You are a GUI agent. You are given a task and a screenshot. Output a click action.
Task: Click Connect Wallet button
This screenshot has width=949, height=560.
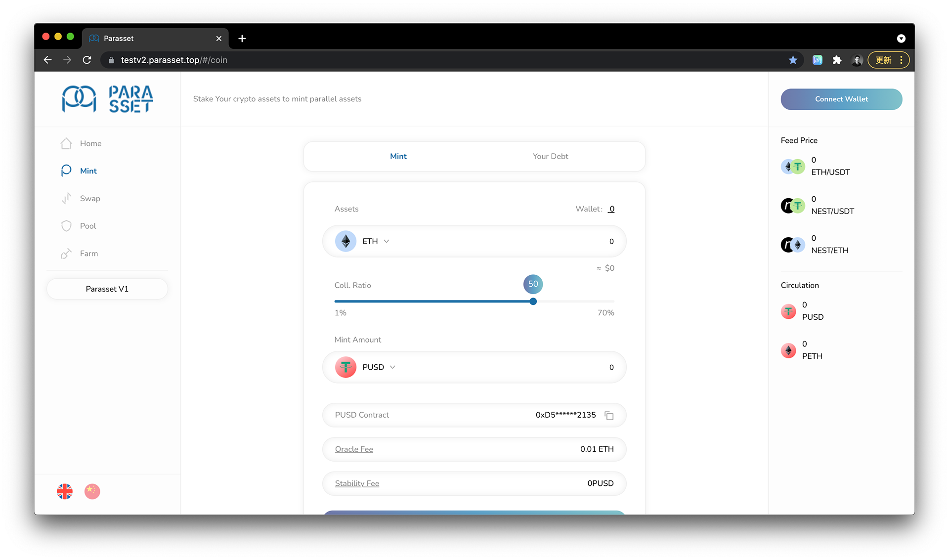(x=841, y=99)
